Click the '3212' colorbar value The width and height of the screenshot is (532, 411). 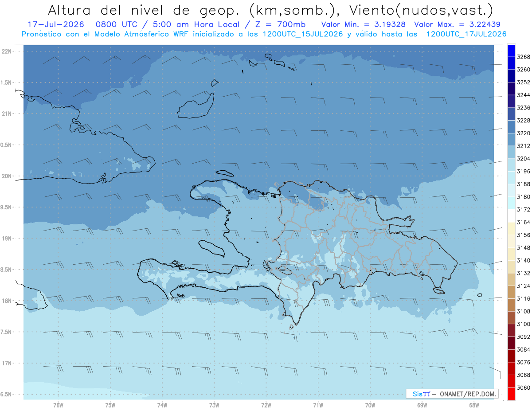pyautogui.click(x=524, y=146)
